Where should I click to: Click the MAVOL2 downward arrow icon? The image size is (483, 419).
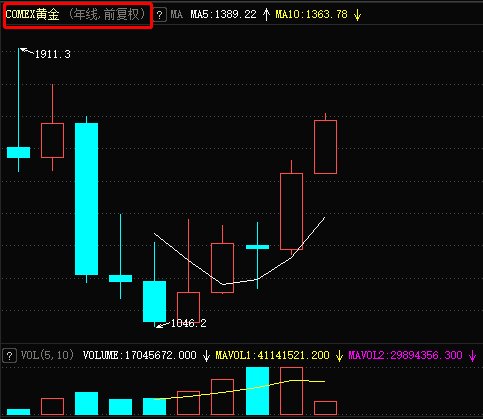(x=472, y=356)
